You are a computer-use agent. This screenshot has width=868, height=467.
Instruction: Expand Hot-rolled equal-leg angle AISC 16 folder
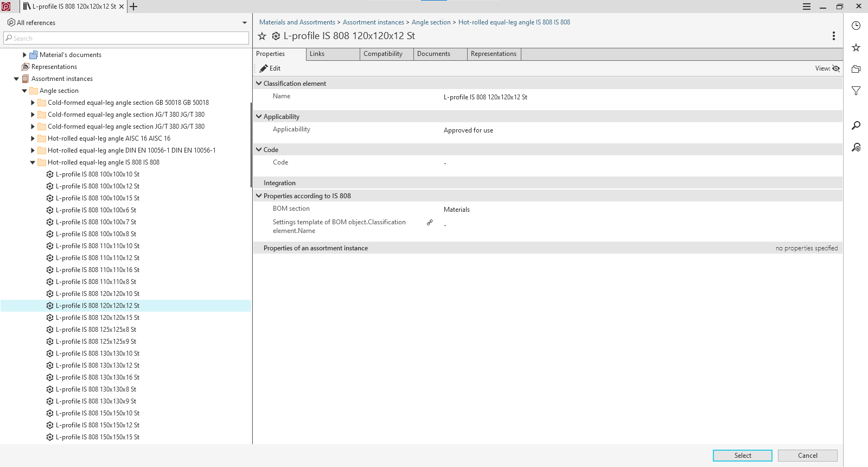[33, 138]
